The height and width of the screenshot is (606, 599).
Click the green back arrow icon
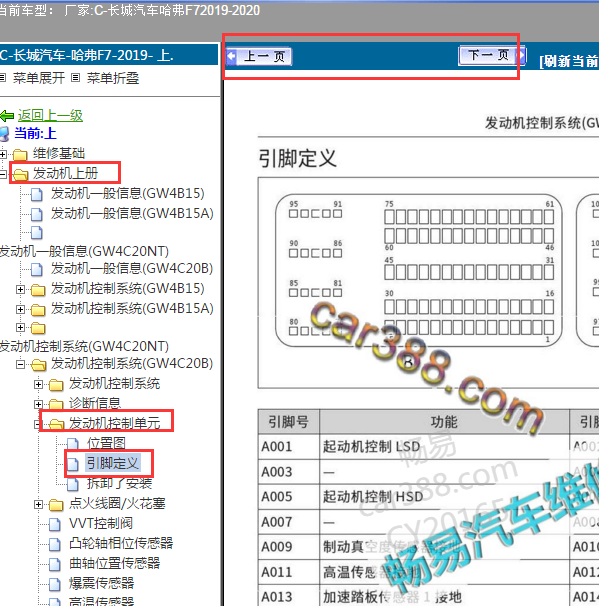7,116
